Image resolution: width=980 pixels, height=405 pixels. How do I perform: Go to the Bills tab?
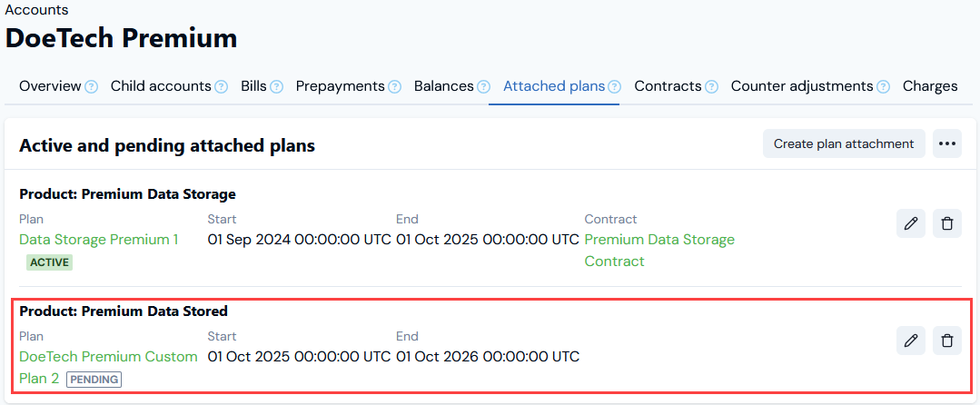(253, 86)
